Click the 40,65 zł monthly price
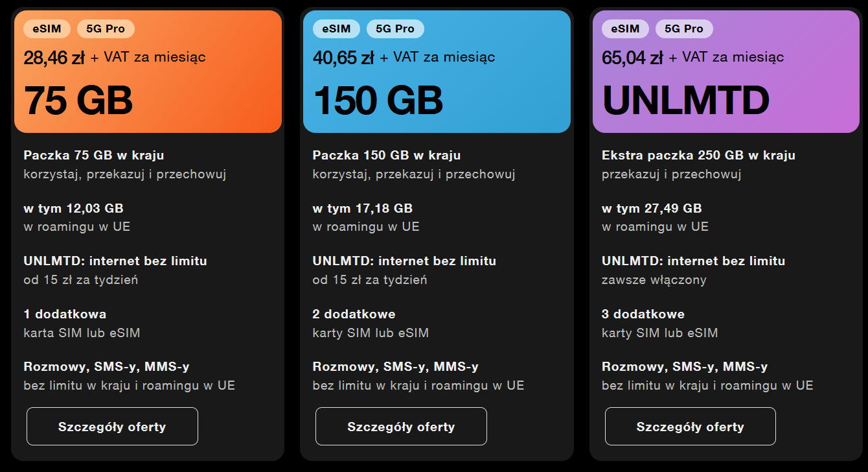Screen dimensions: 868x472 tap(343, 58)
